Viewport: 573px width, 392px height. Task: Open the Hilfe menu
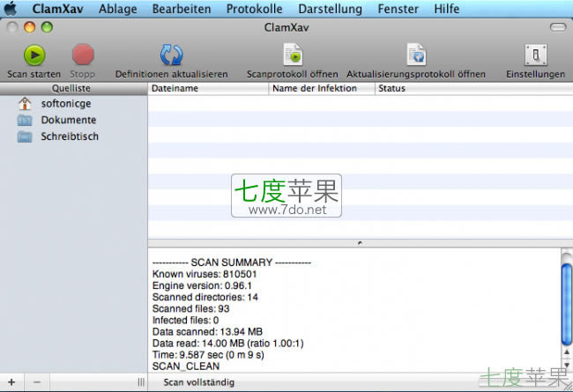(447, 9)
